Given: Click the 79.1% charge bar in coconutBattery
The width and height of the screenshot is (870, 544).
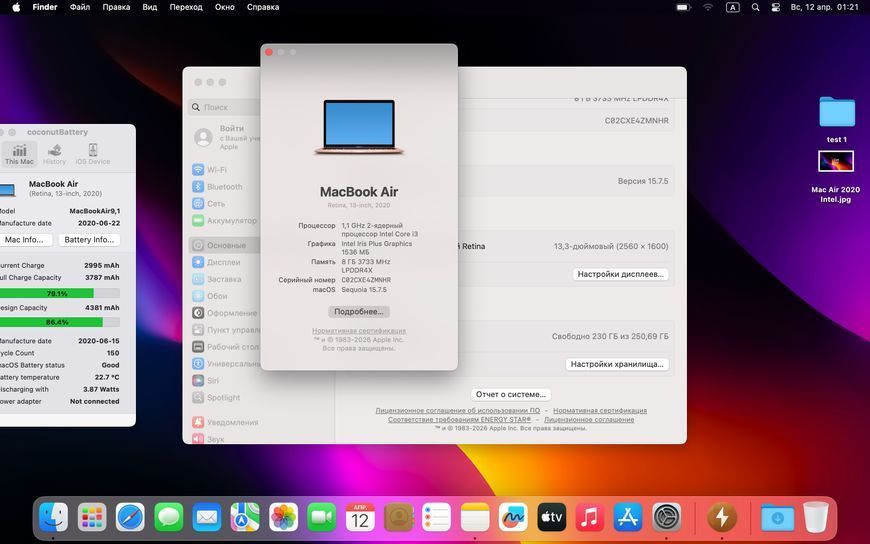Looking at the screenshot, I should pos(59,293).
